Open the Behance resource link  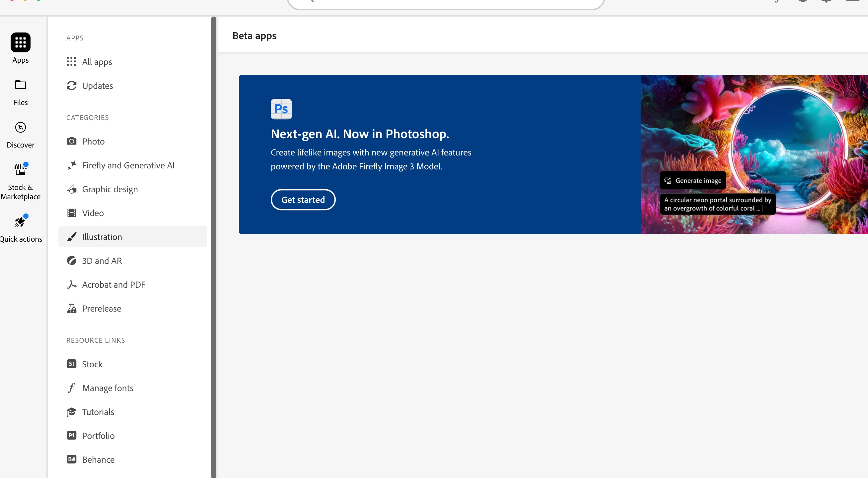pyautogui.click(x=98, y=459)
